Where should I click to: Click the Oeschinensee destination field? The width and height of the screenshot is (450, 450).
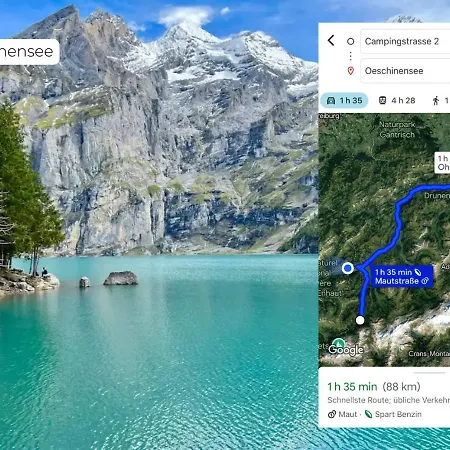click(x=405, y=71)
